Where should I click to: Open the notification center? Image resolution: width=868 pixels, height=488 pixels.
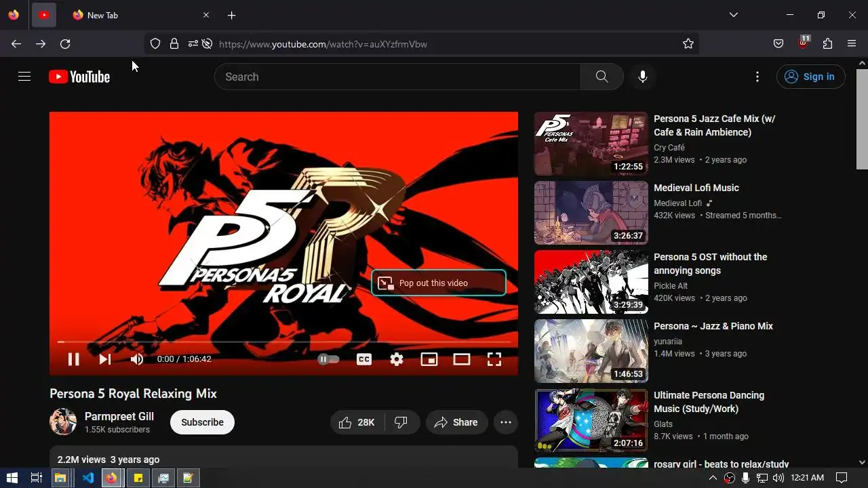coord(842,478)
